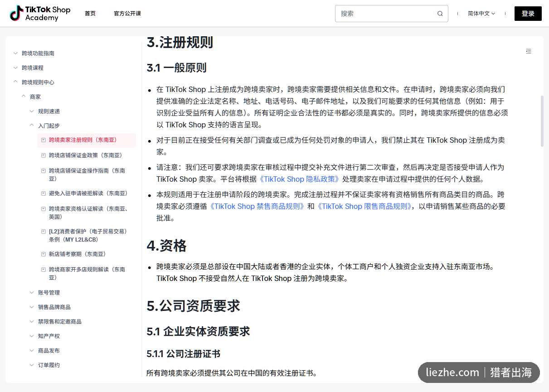549x392 pixels.
Task: Expand the 跨境功能指南 chevron
Action: [15, 53]
